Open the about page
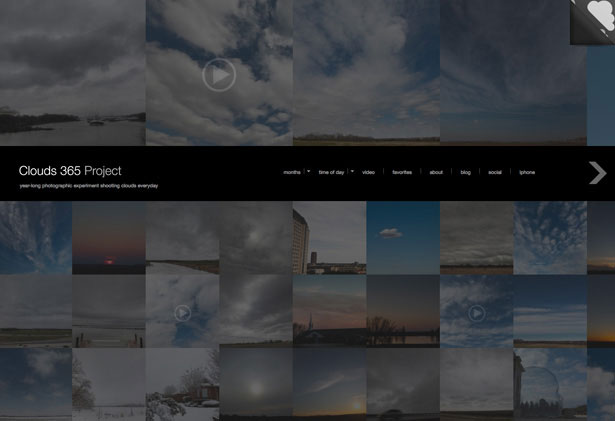 [436, 172]
